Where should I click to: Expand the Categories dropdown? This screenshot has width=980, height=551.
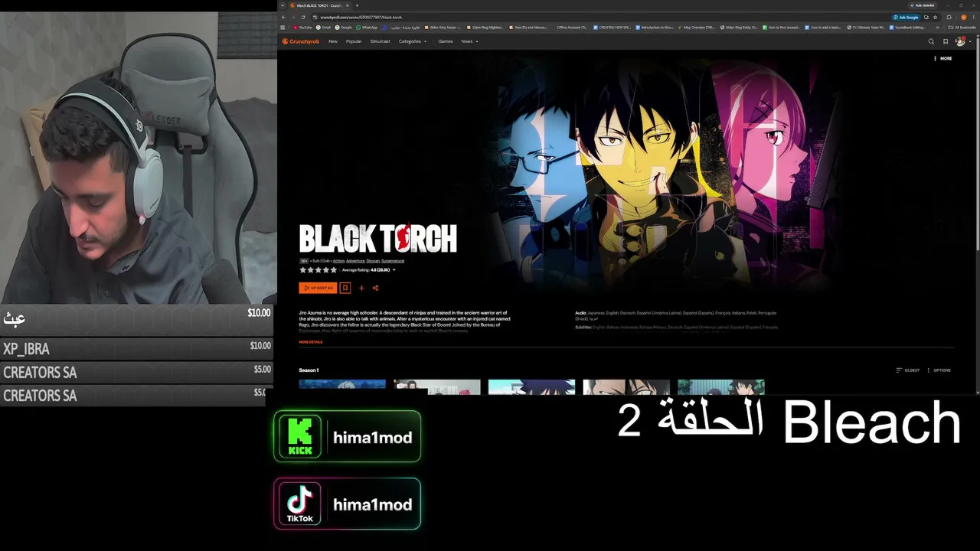coord(413,41)
